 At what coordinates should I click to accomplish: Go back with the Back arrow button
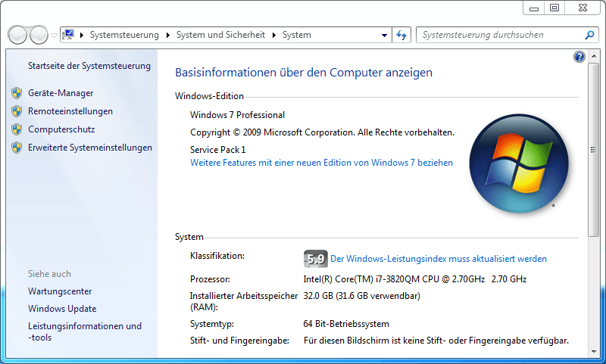click(17, 35)
